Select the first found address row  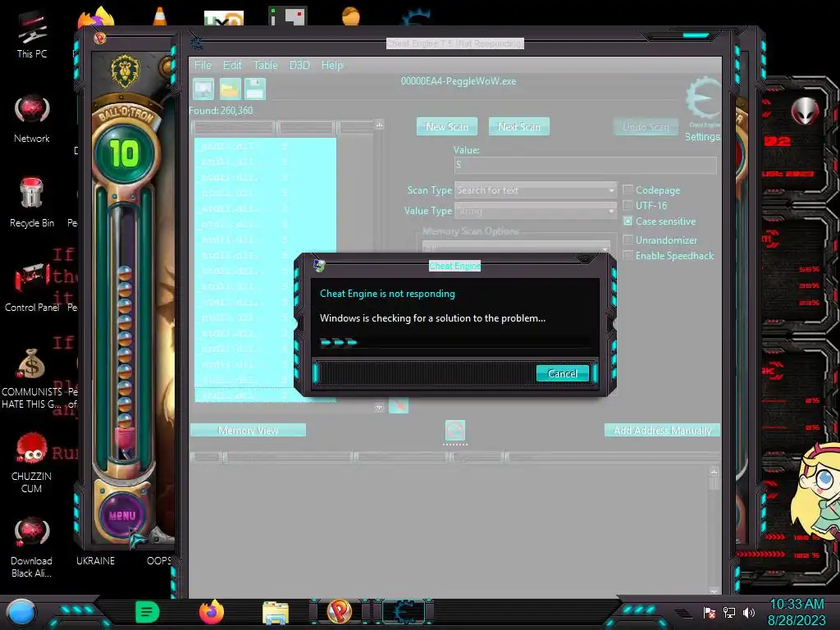pyautogui.click(x=265, y=146)
